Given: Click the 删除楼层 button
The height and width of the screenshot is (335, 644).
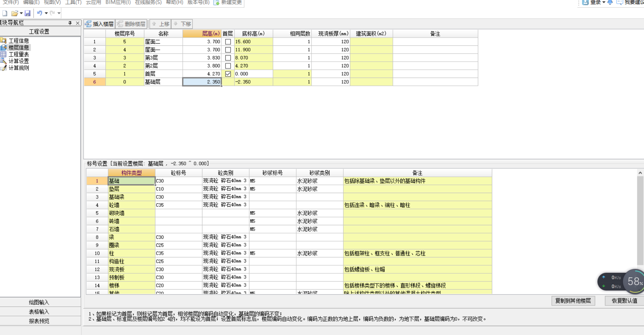Looking at the screenshot, I should (x=132, y=24).
